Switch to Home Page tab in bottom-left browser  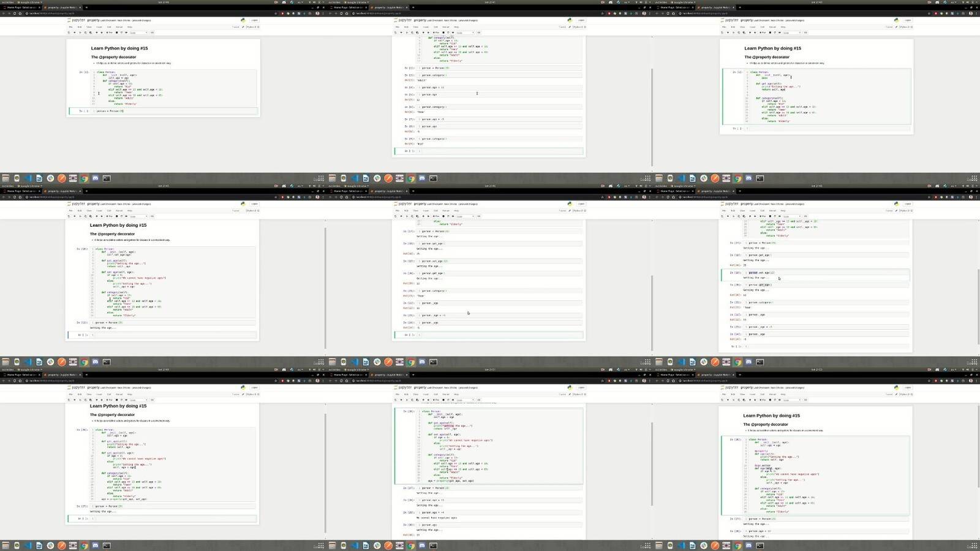21,375
